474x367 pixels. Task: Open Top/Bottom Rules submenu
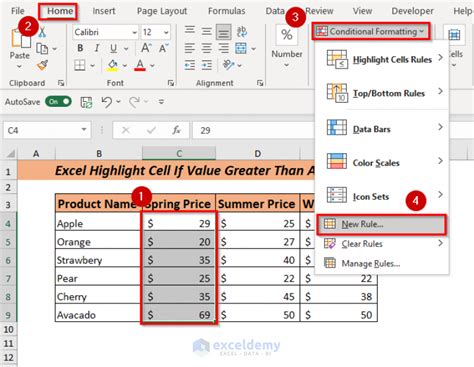(382, 93)
